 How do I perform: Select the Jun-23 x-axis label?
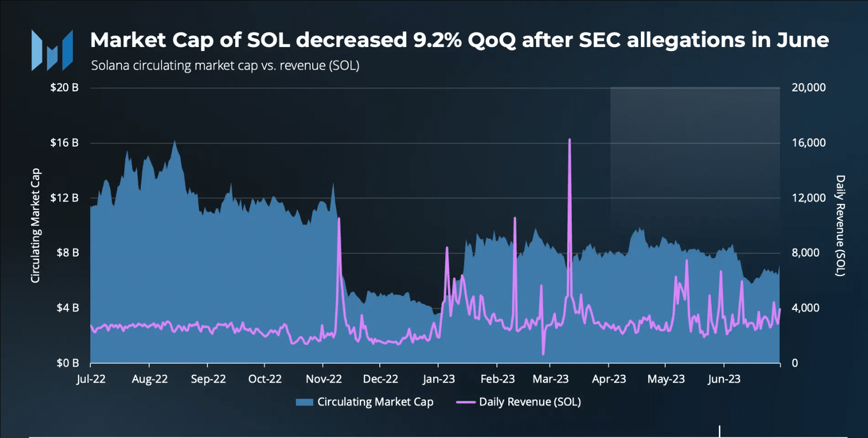point(724,379)
